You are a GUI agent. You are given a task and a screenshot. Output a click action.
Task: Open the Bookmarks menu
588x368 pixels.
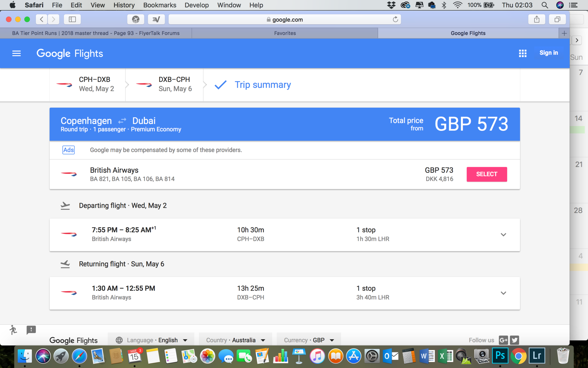click(x=160, y=5)
